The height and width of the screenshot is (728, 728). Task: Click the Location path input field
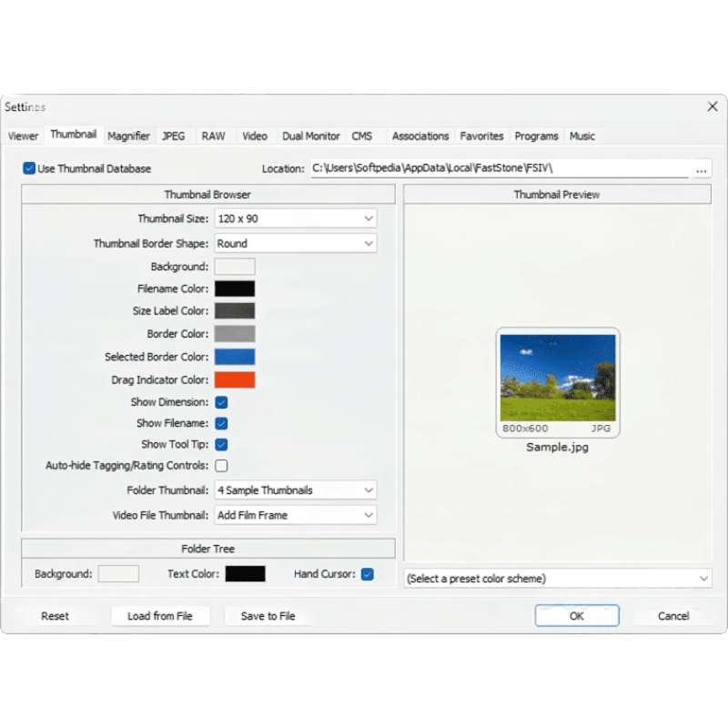(x=500, y=168)
